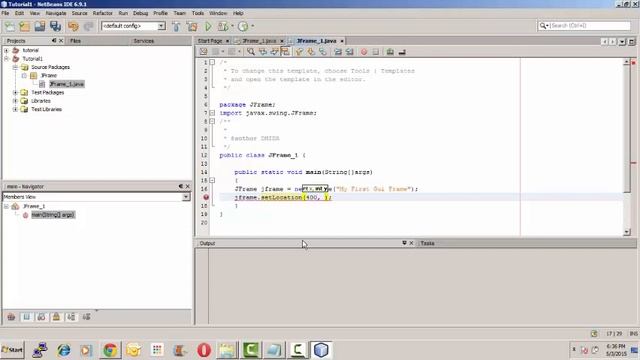Image resolution: width=640 pixels, height=360 pixels.
Task: Click the Search field in the toolbar
Action: (584, 26)
